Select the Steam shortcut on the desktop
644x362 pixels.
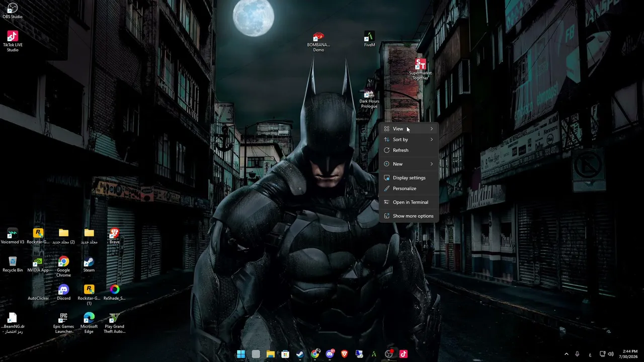pyautogui.click(x=89, y=264)
